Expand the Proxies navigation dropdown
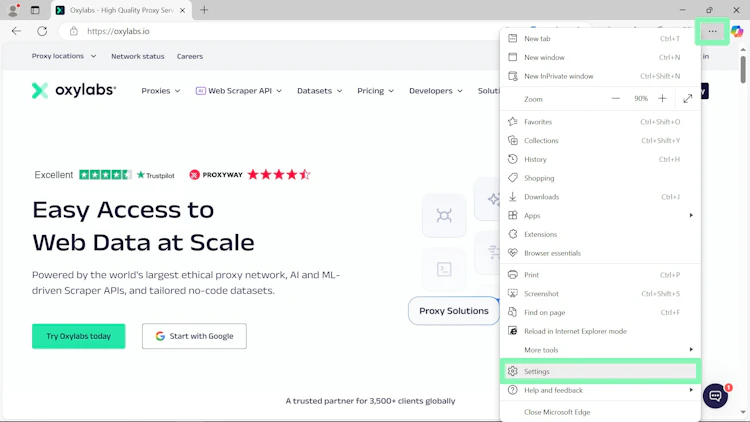750x422 pixels. coord(161,90)
